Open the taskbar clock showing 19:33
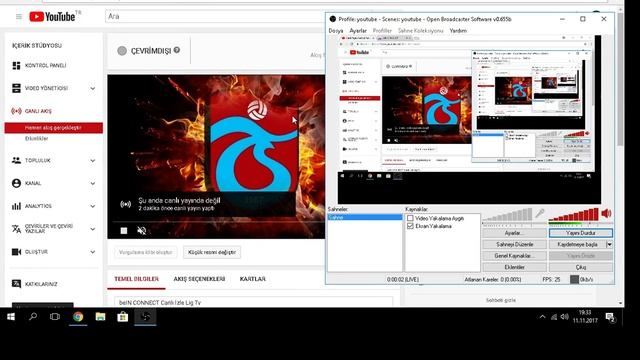Image resolution: width=640 pixels, height=360 pixels. point(585,316)
